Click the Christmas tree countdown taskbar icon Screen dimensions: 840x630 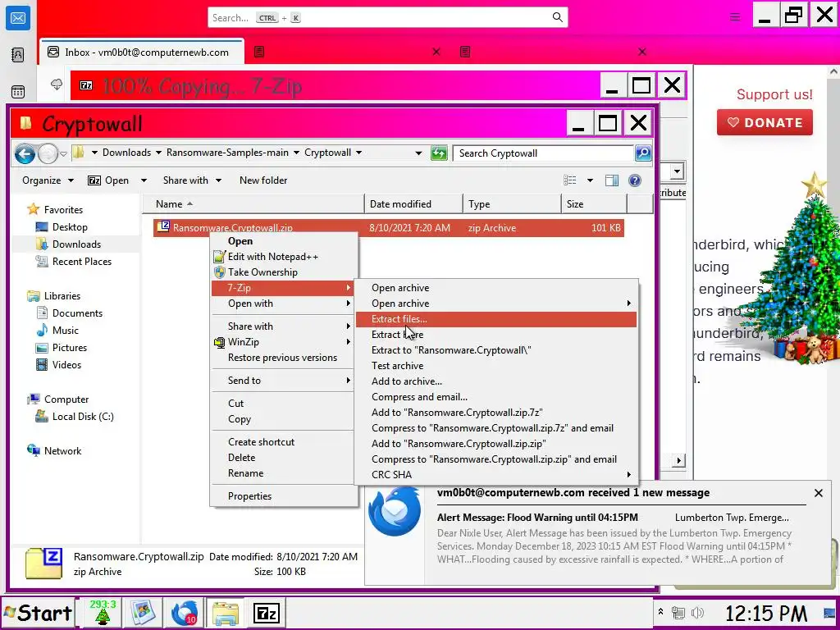[103, 613]
